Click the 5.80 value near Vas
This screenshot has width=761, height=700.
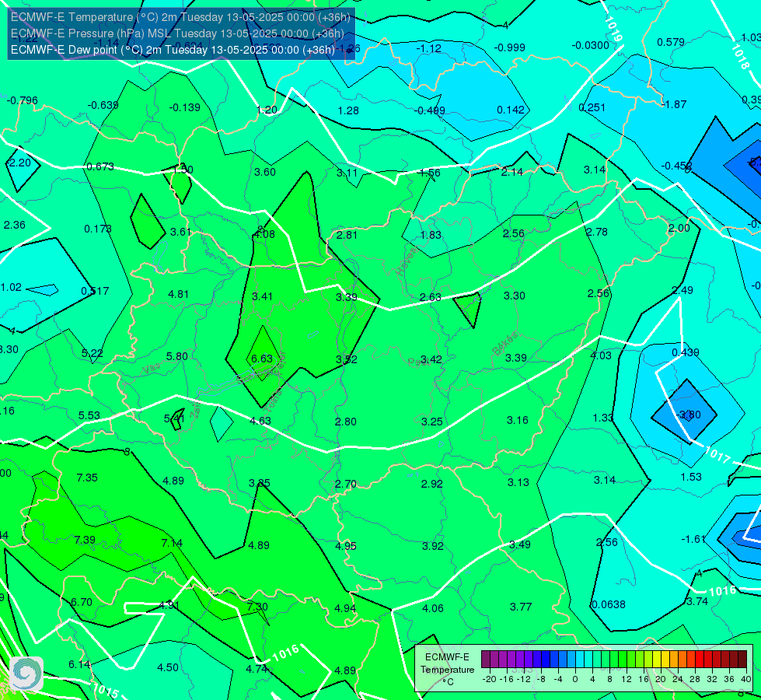[x=176, y=356]
